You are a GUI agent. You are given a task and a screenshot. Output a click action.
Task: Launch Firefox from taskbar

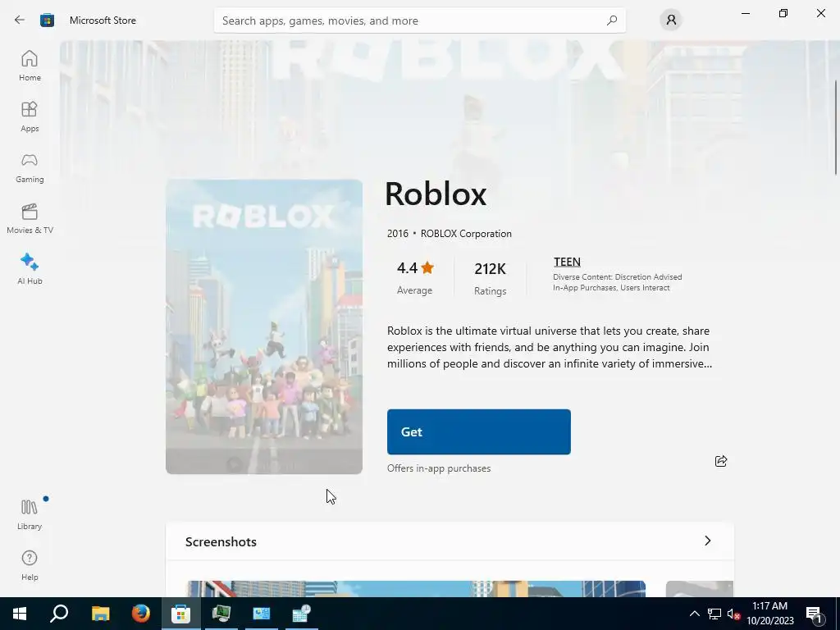click(141, 614)
